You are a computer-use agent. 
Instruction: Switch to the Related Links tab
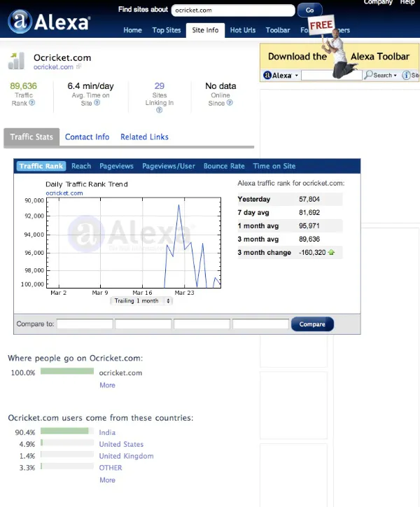pyautogui.click(x=144, y=137)
